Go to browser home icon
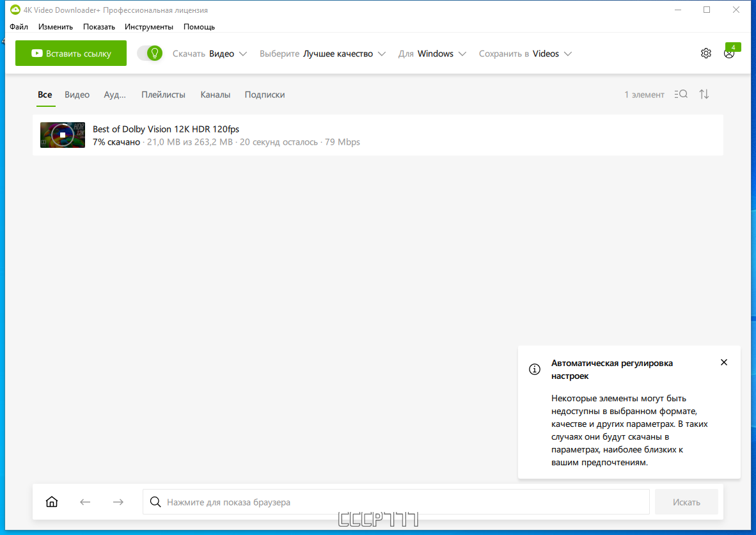 52,502
